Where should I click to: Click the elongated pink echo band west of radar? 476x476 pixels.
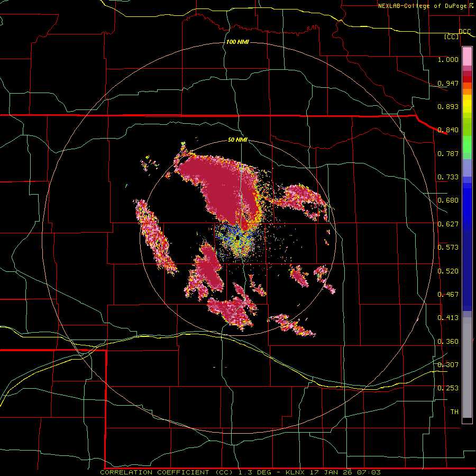[x=155, y=237]
